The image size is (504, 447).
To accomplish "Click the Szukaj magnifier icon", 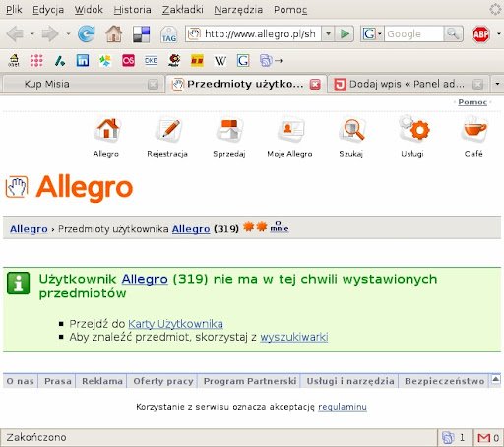I will pyautogui.click(x=352, y=130).
